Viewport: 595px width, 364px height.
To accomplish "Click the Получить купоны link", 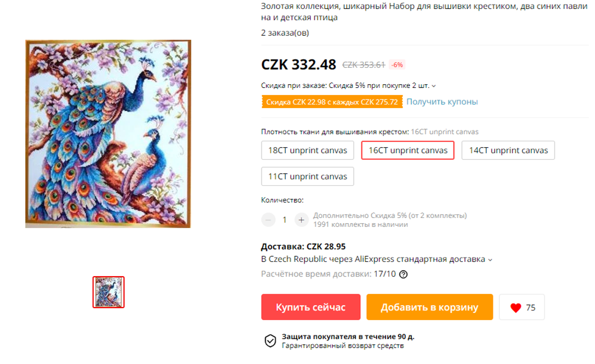I will pos(442,102).
